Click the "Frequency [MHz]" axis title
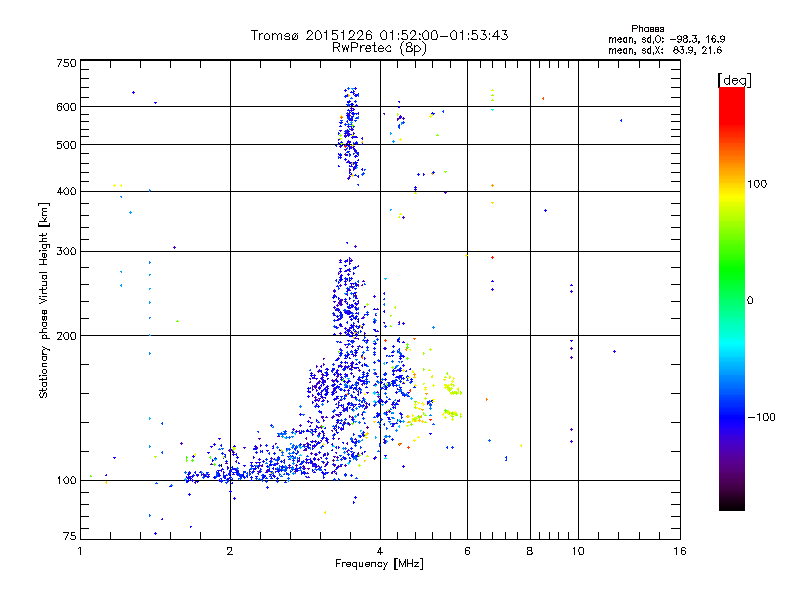800x600 pixels. click(379, 564)
